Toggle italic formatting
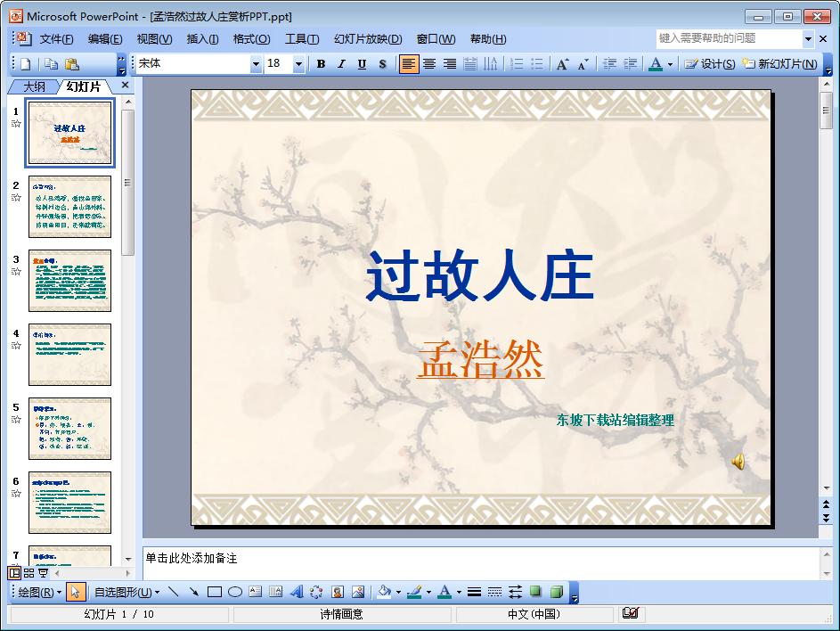840x631 pixels. coord(341,64)
